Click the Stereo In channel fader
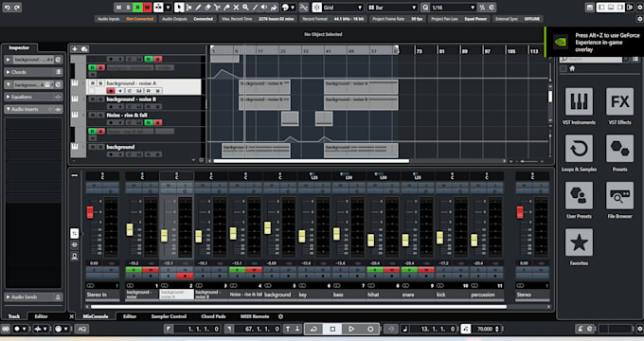 [90, 212]
